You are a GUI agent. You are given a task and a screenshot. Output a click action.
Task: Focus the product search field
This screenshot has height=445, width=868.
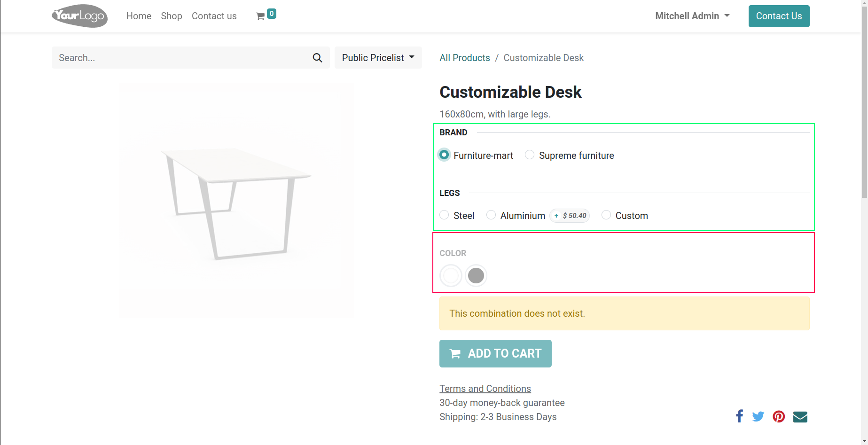point(181,58)
